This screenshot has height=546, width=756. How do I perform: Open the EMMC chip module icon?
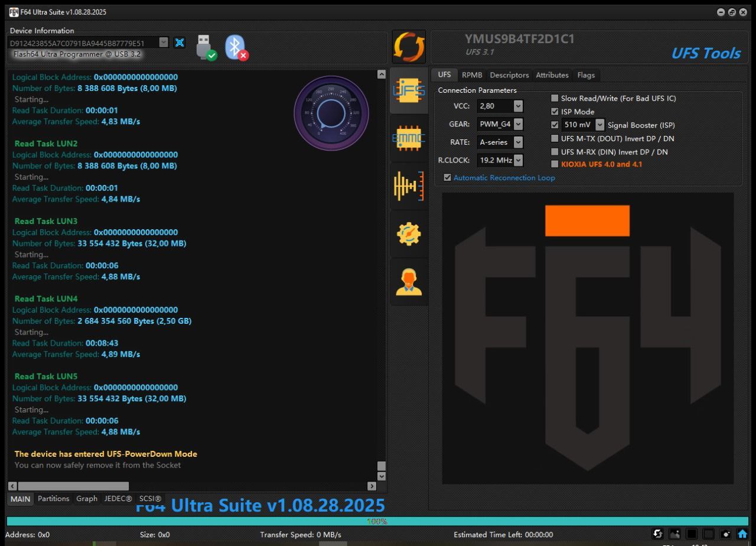point(409,138)
